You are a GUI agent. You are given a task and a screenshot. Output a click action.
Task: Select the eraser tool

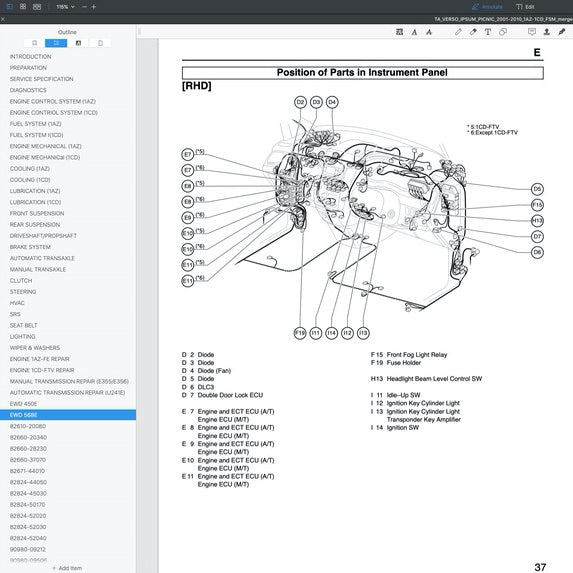pyautogui.click(x=473, y=32)
